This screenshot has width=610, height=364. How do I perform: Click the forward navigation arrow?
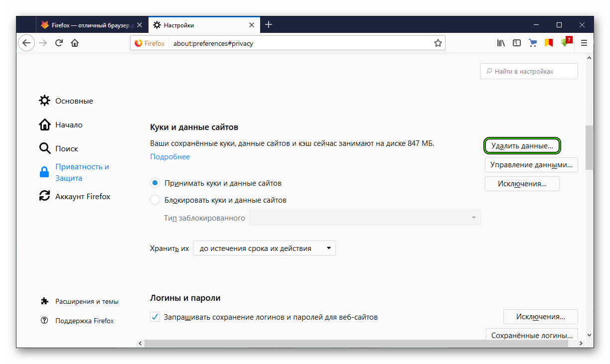(43, 43)
